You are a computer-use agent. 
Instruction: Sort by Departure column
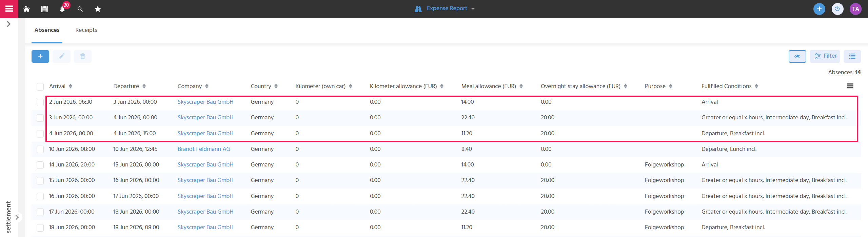tap(130, 86)
